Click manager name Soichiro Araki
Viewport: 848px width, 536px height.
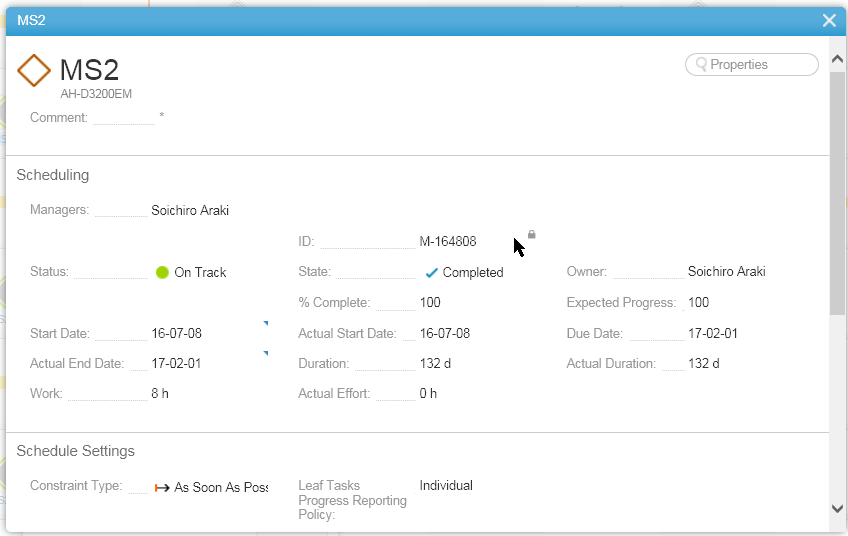(190, 211)
